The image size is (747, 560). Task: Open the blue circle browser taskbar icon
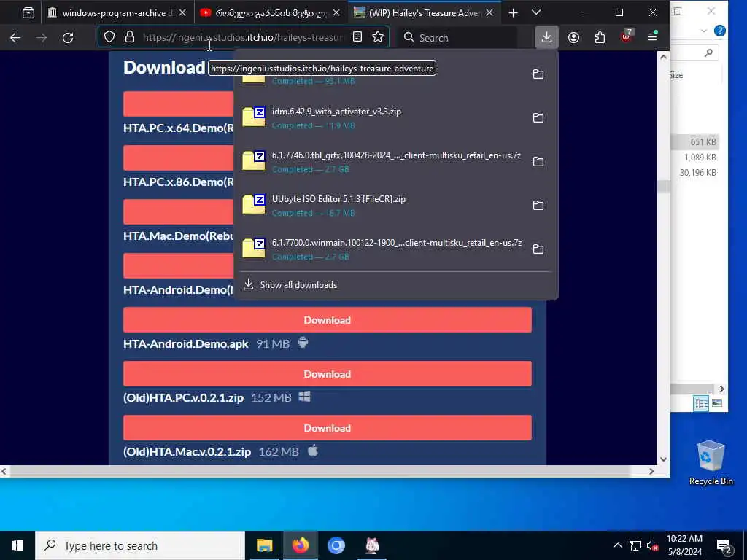(x=336, y=545)
